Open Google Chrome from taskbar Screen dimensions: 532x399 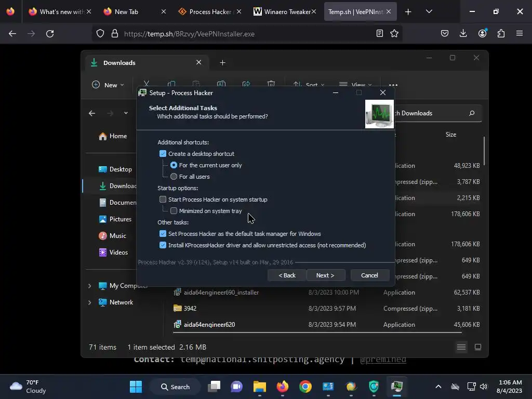(305, 387)
